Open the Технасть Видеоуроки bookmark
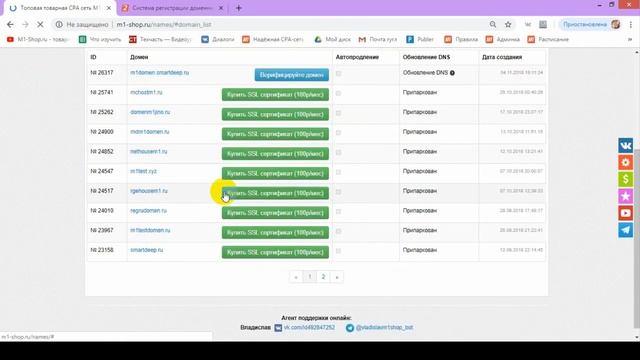The image size is (640, 360). click(x=160, y=40)
